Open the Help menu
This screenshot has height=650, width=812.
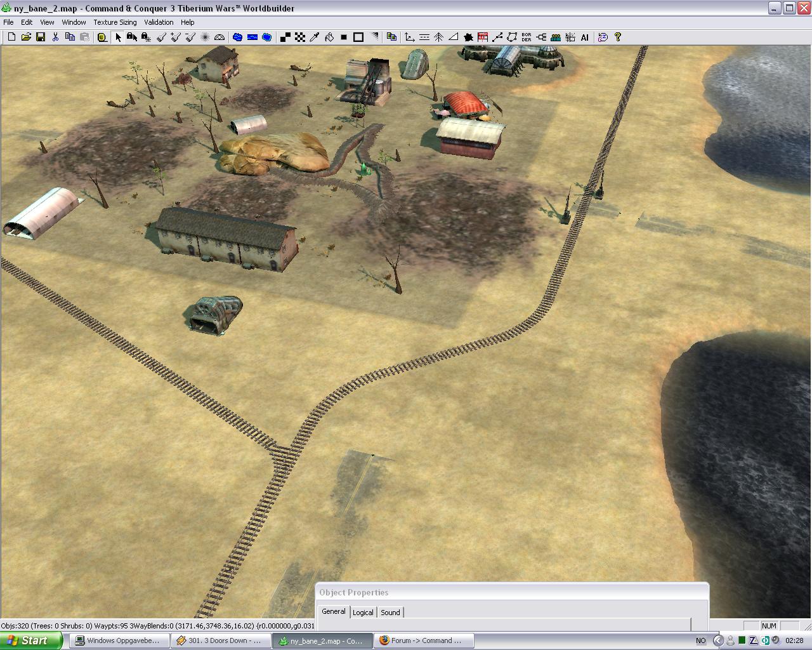coord(188,22)
